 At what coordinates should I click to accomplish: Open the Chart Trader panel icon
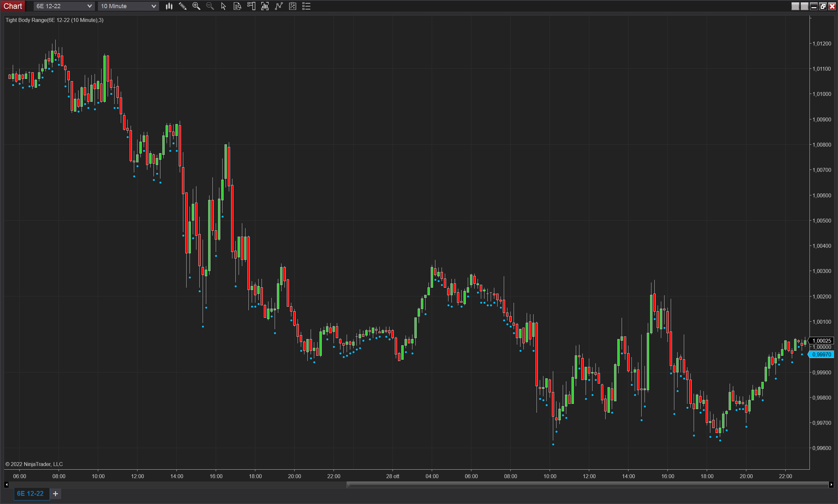tap(251, 6)
